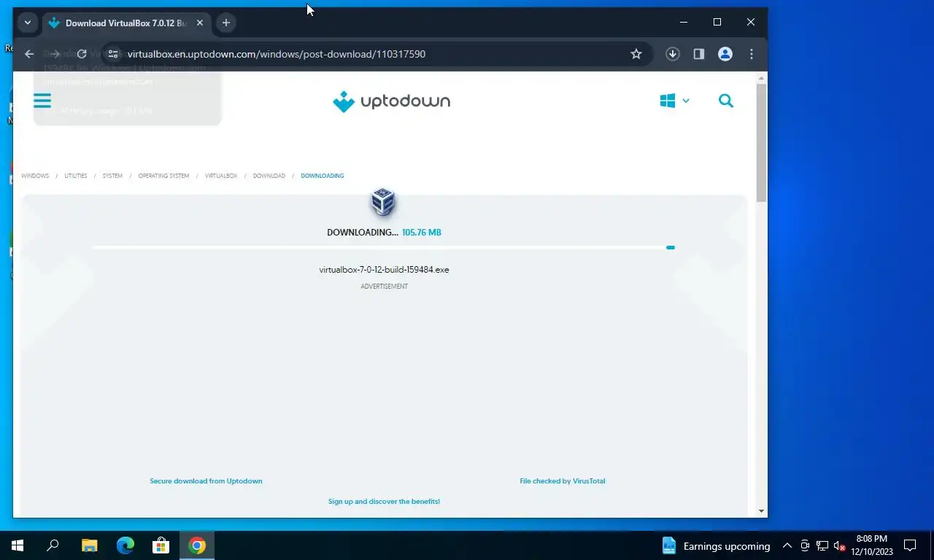Reload the page in Chrome

pyautogui.click(x=82, y=54)
